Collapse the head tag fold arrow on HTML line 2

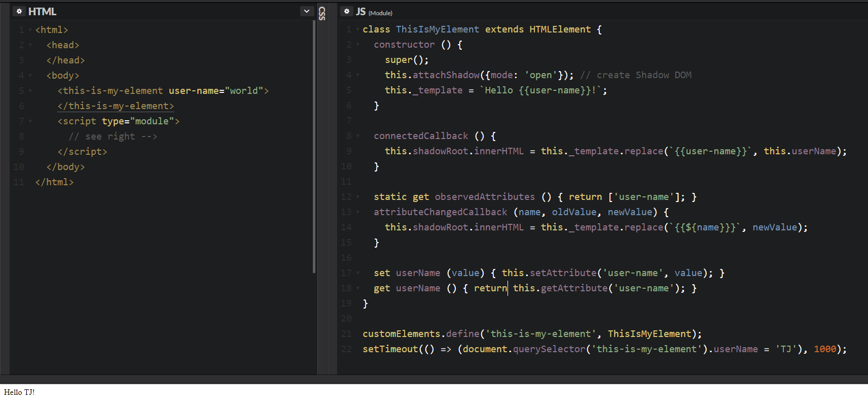coord(30,45)
